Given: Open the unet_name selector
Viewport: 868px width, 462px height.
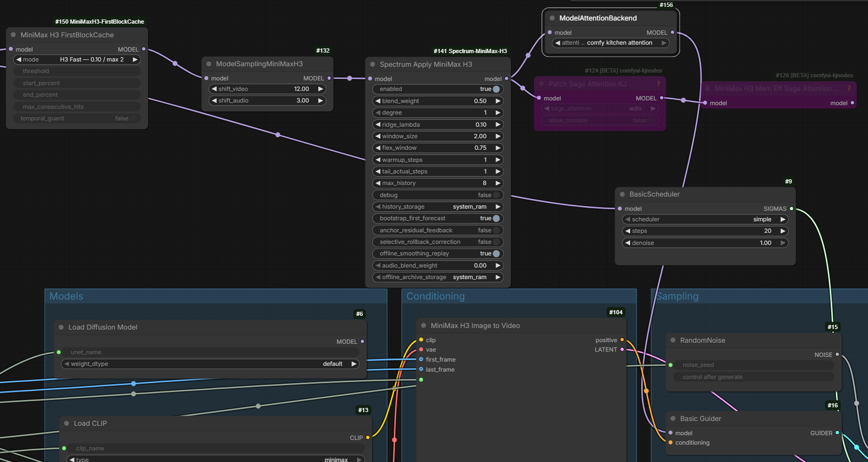Looking at the screenshot, I should [210, 352].
